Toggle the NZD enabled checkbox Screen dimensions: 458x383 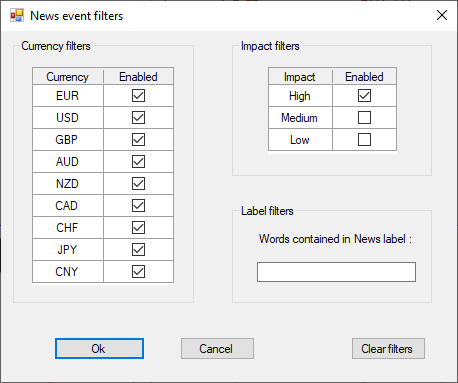tap(138, 184)
